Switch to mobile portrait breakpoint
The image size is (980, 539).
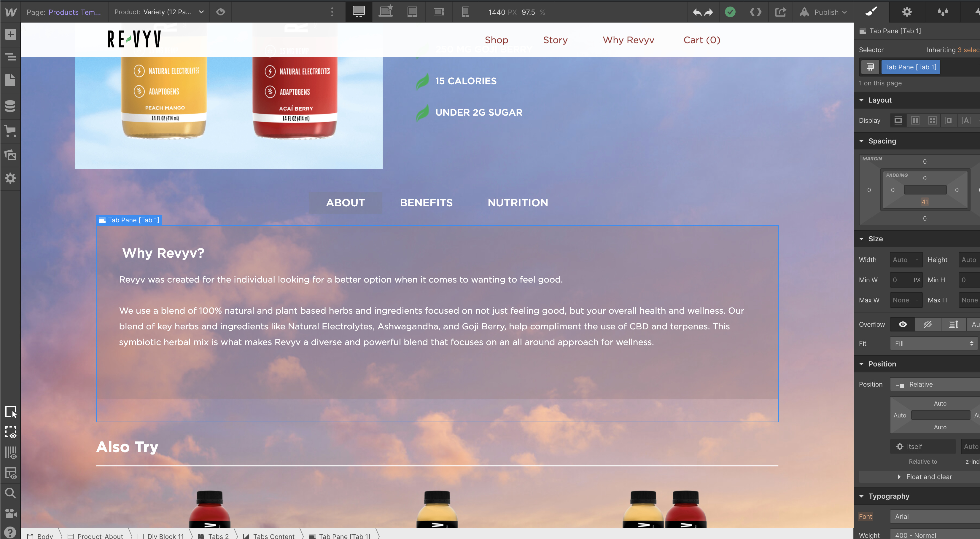(x=465, y=12)
